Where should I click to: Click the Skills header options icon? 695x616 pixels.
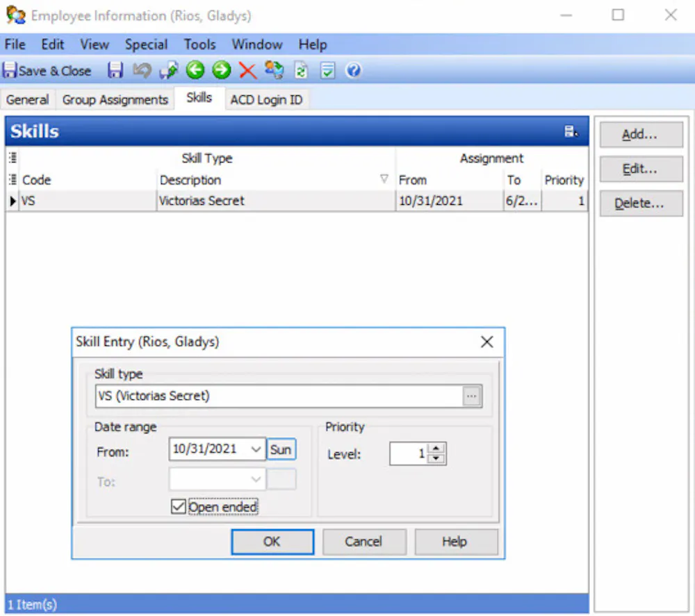click(571, 131)
